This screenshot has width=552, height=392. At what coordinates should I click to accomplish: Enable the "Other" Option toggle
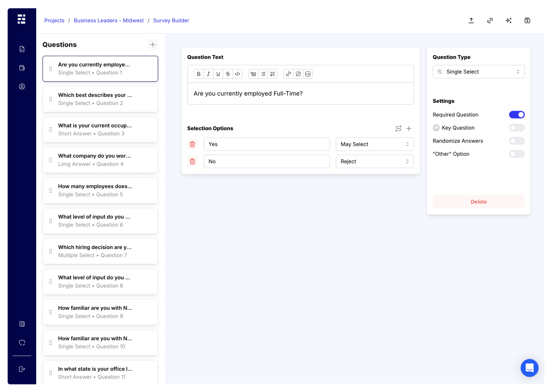click(x=516, y=154)
